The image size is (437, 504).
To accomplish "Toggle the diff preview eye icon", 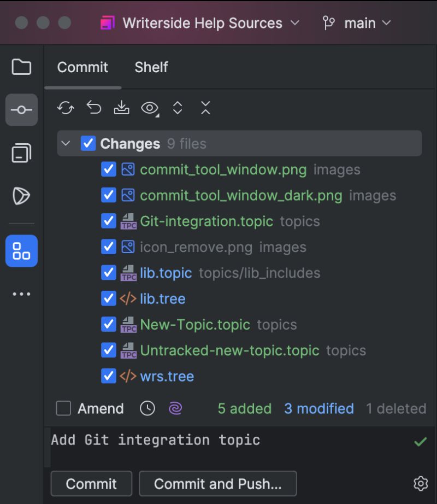I will [x=149, y=108].
